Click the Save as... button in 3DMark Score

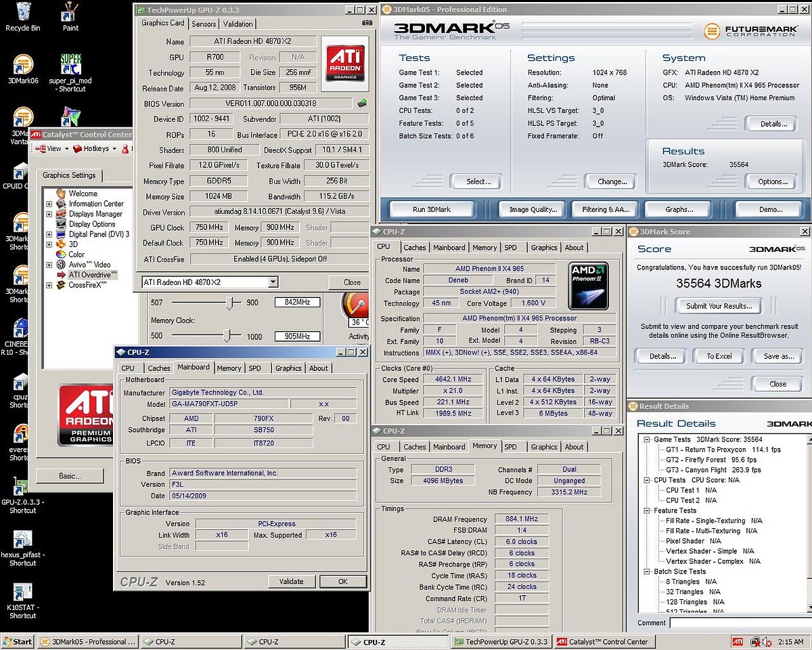tap(778, 356)
